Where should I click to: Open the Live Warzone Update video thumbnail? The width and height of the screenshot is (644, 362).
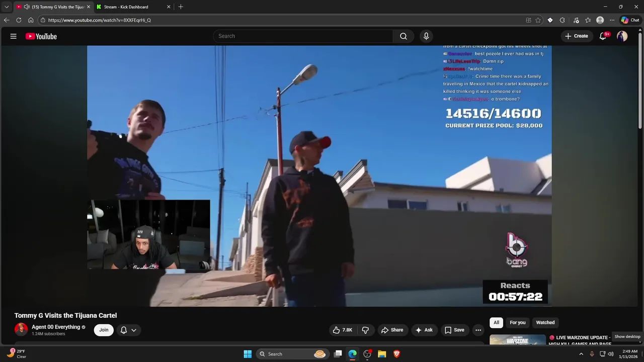pyautogui.click(x=518, y=340)
